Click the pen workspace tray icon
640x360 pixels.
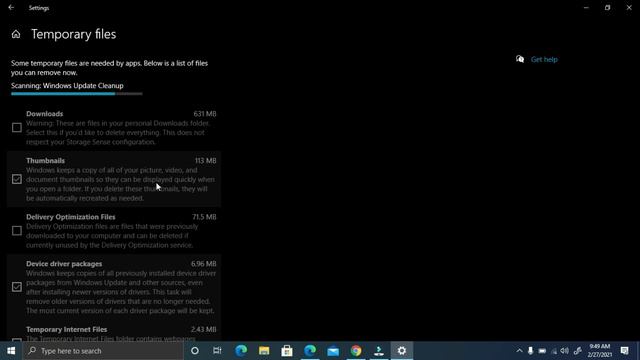click(577, 351)
